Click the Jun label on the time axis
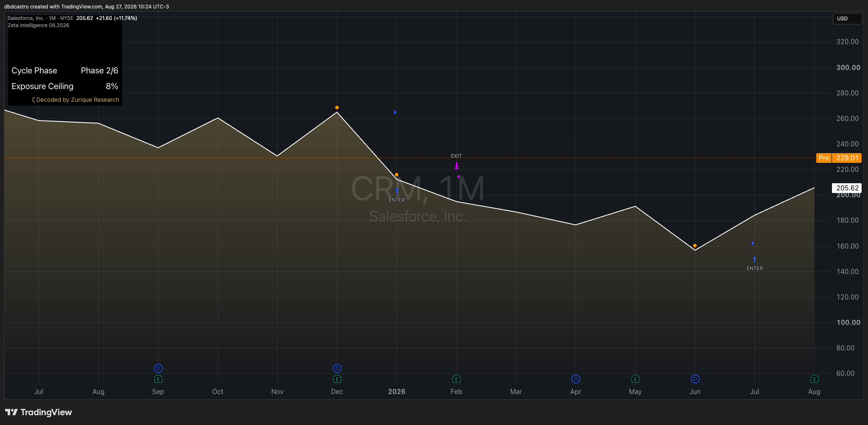The image size is (868, 425). (x=695, y=391)
